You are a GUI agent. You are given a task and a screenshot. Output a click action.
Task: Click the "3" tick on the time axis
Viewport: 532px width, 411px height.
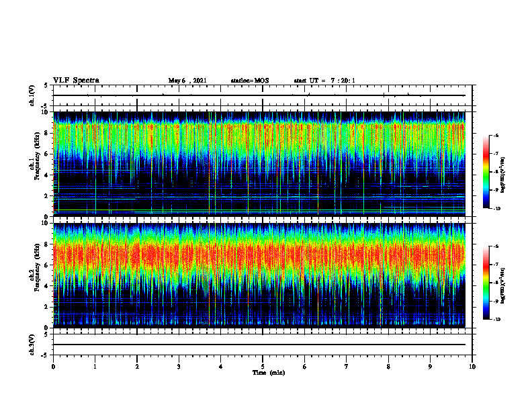coord(179,367)
